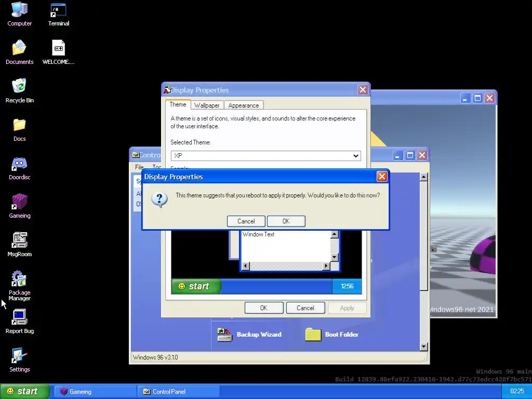
Task: Cancel the reboot prompt dialog
Action: click(x=246, y=221)
